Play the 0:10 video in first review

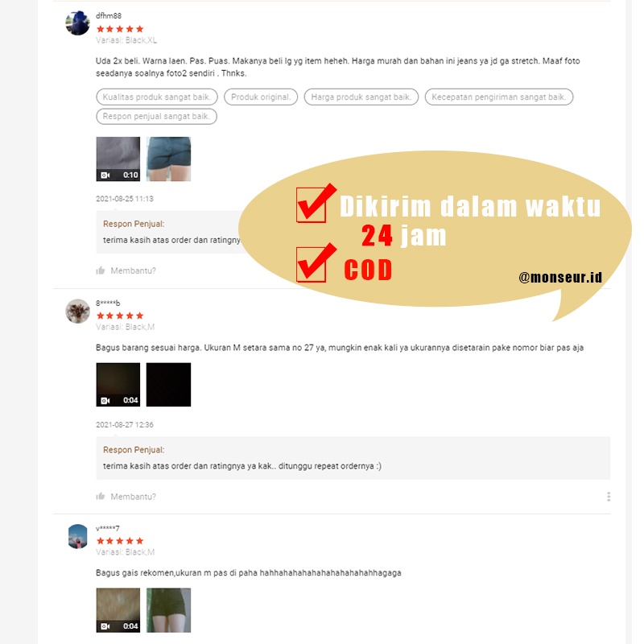pyautogui.click(x=118, y=159)
